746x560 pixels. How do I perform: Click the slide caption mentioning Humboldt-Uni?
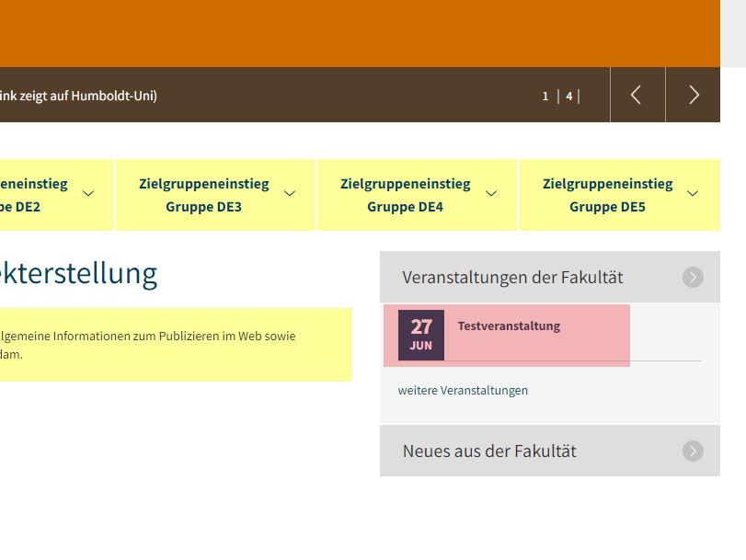(x=78, y=96)
